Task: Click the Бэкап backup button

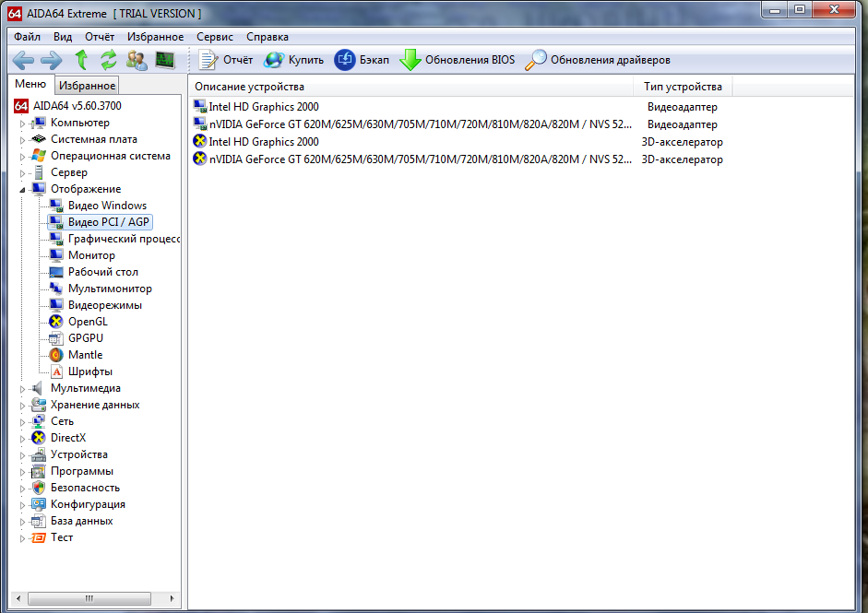Action: pyautogui.click(x=362, y=60)
